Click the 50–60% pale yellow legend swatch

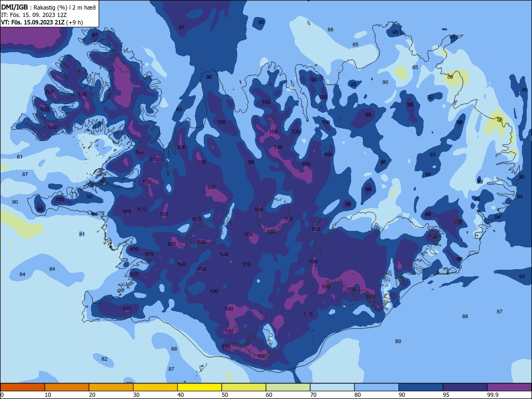coord(244,387)
